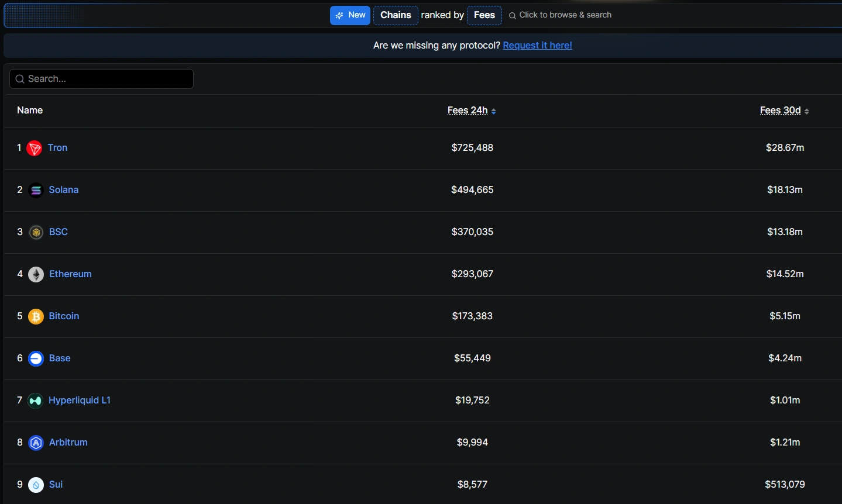
Task: Select Solana's 24h fee value $494,665
Action: 472,190
